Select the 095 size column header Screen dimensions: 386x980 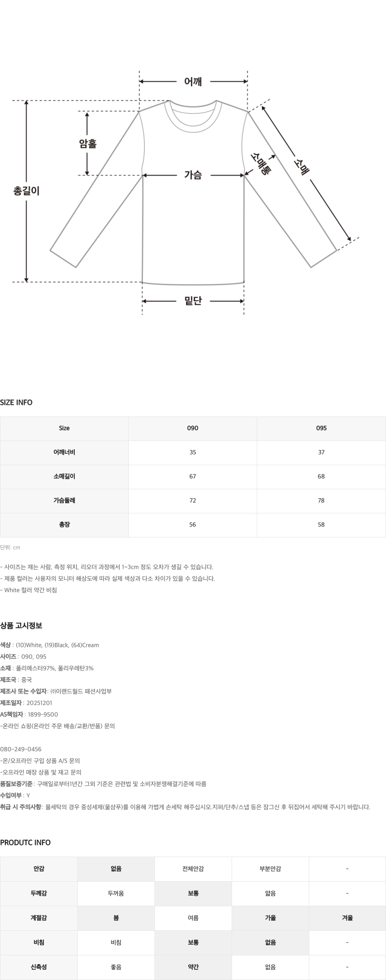pos(321,428)
